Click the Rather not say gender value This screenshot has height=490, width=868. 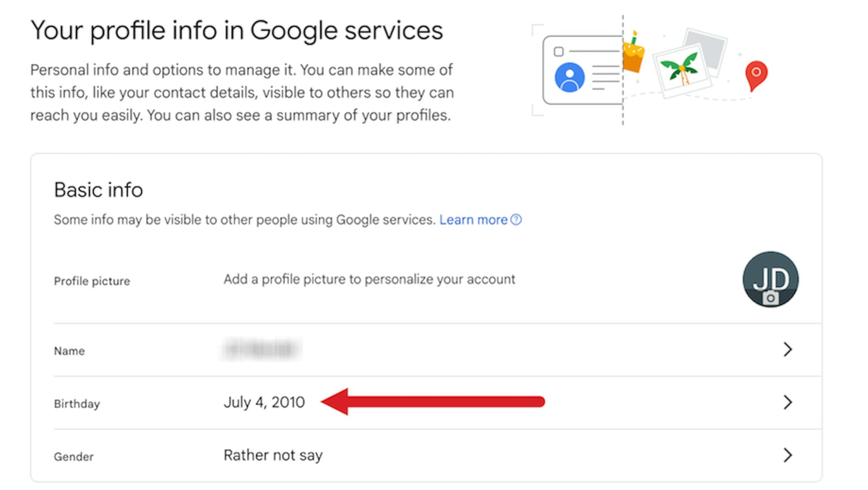[273, 455]
